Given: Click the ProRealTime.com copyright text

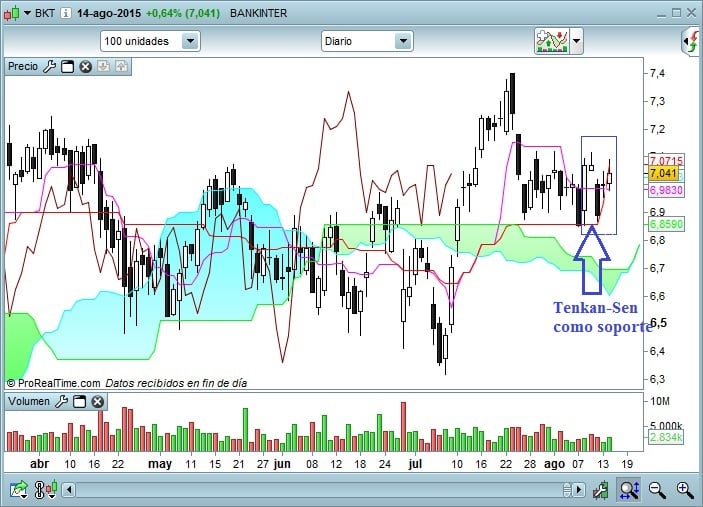Looking at the screenshot, I should 53,383.
